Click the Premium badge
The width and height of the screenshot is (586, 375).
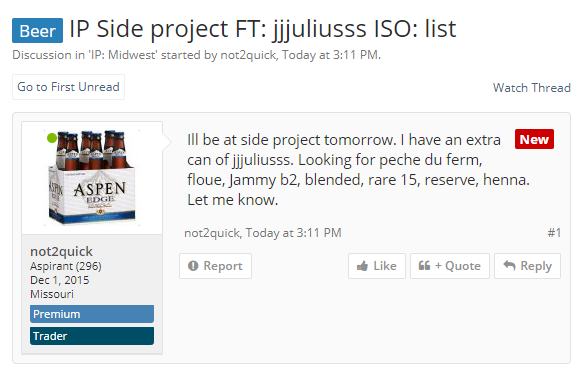92,314
